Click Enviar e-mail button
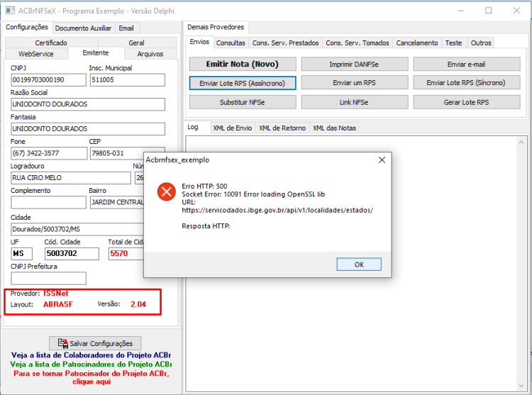This screenshot has width=532, height=395. coord(467,64)
